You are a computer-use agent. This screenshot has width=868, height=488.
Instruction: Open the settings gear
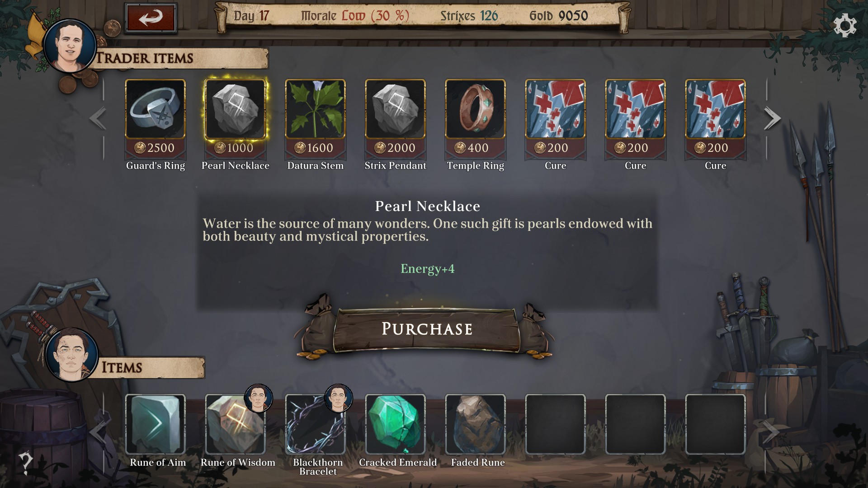(844, 25)
